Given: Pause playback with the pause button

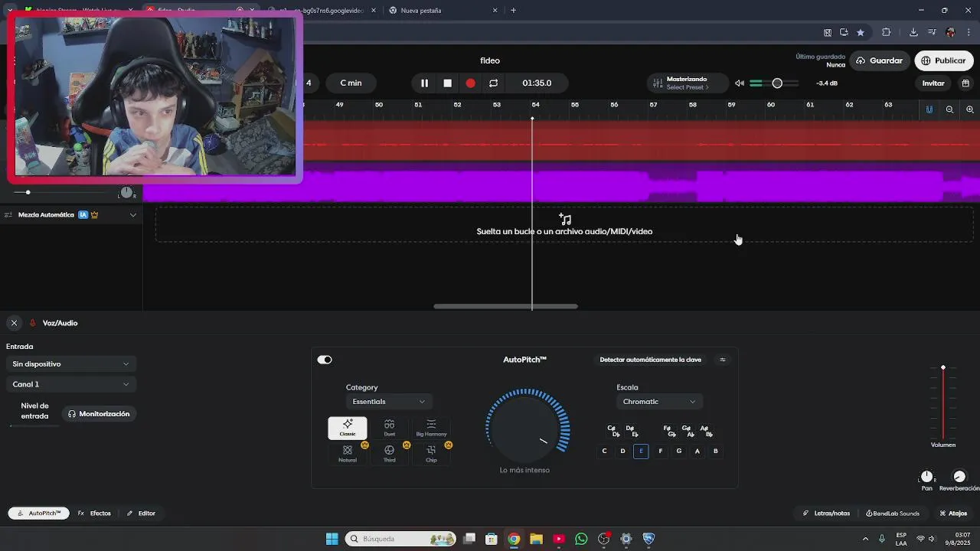Looking at the screenshot, I should click(x=424, y=83).
